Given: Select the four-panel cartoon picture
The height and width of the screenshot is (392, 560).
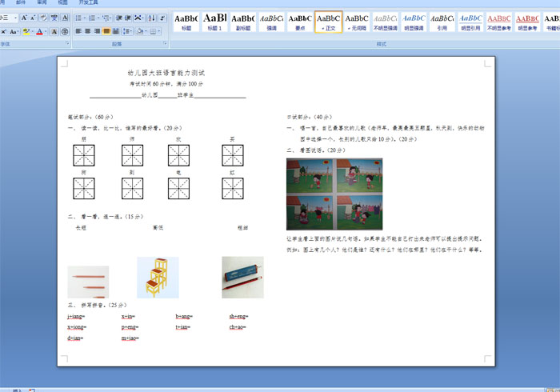Looking at the screenshot, I should (334, 194).
